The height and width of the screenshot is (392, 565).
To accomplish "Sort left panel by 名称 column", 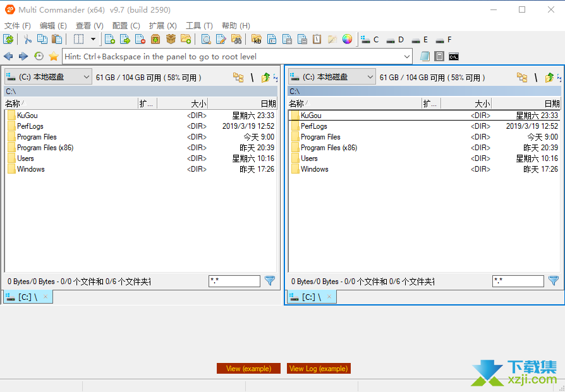I will click(71, 104).
